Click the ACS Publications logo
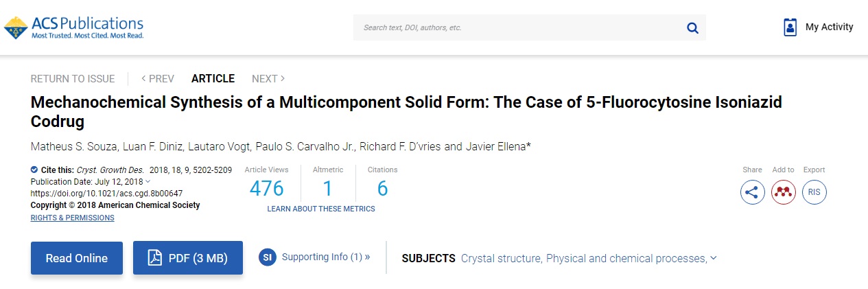Screen dimensions: 868x289 click(x=73, y=27)
